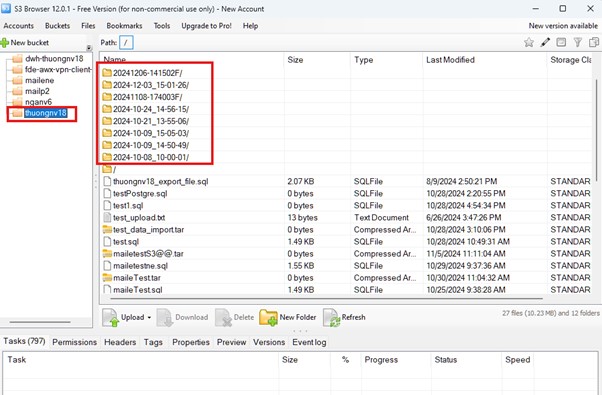Select file thuongnv18_export_file.sql
This screenshot has width=602, height=395.
160,181
